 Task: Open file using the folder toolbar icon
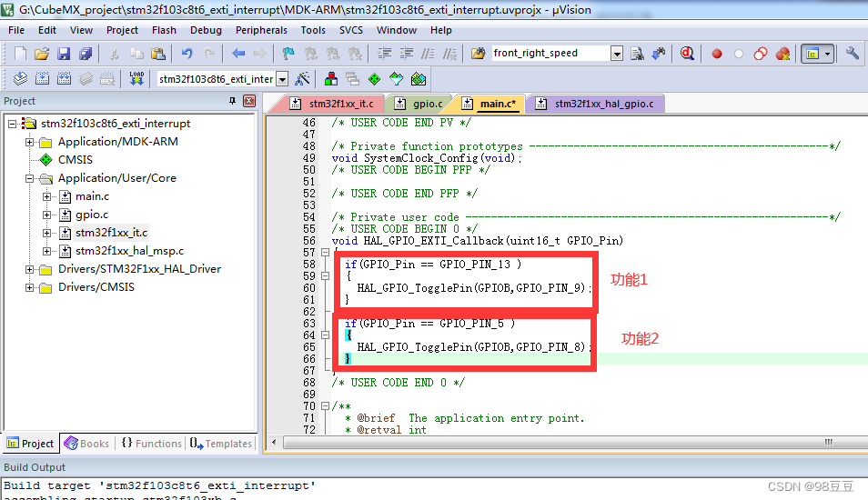point(42,54)
